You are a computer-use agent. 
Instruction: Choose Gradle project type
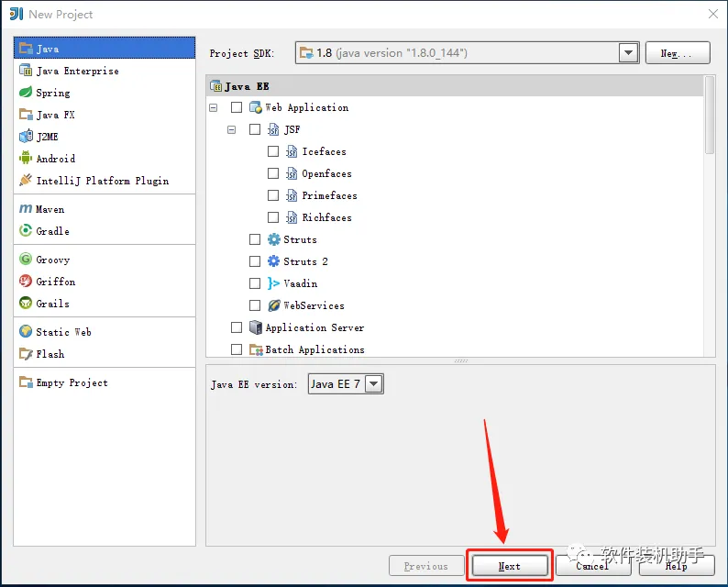point(105,231)
